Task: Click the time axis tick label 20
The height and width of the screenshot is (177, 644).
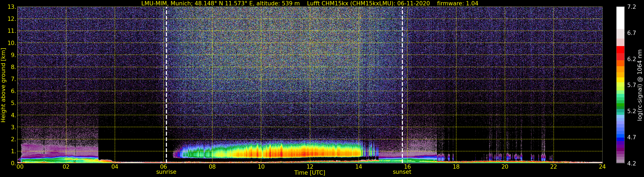Action: point(505,167)
